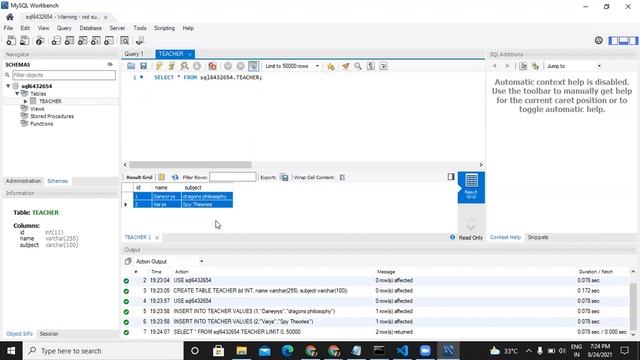The image size is (640, 360).
Task: Click the Windows Start button
Action: tap(11, 351)
